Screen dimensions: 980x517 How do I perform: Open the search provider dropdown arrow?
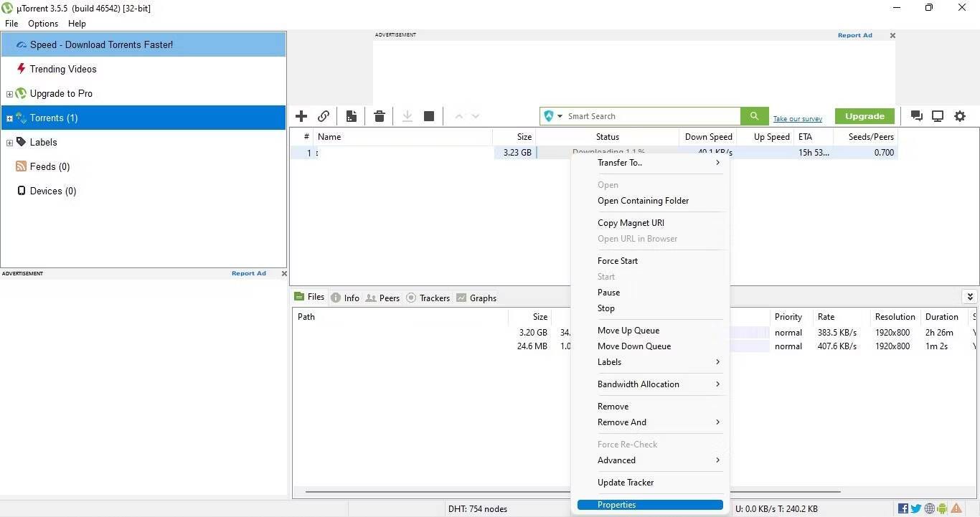point(560,116)
